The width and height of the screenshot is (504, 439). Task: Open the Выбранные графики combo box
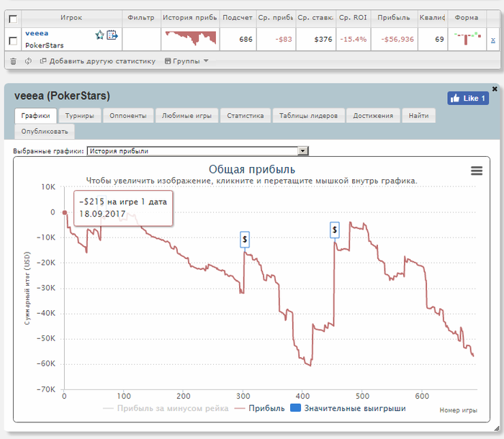(x=198, y=151)
